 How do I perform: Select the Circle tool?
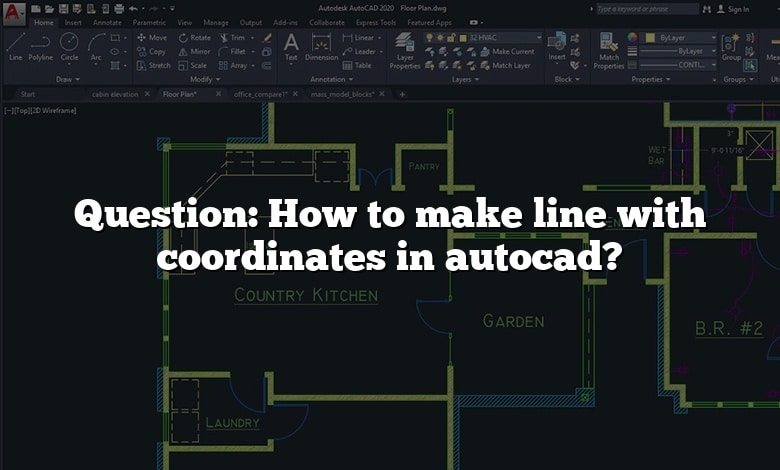[69, 47]
